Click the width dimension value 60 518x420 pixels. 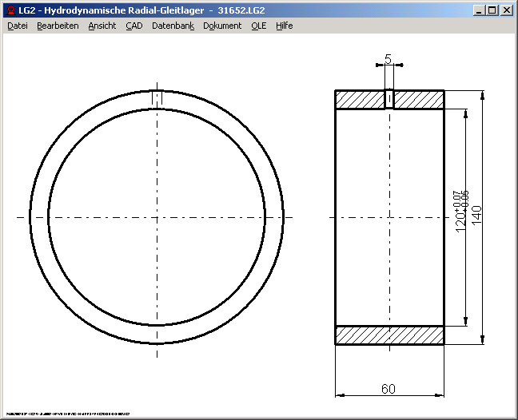(388, 389)
